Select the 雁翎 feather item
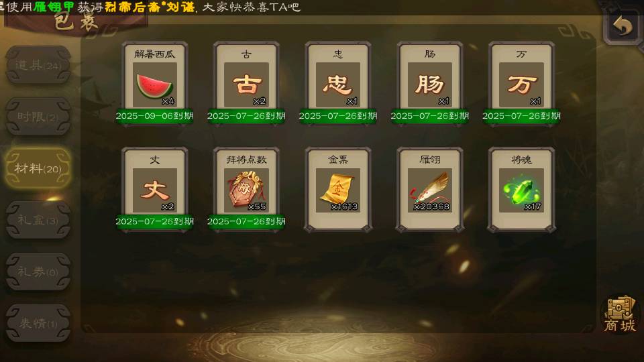 click(429, 190)
